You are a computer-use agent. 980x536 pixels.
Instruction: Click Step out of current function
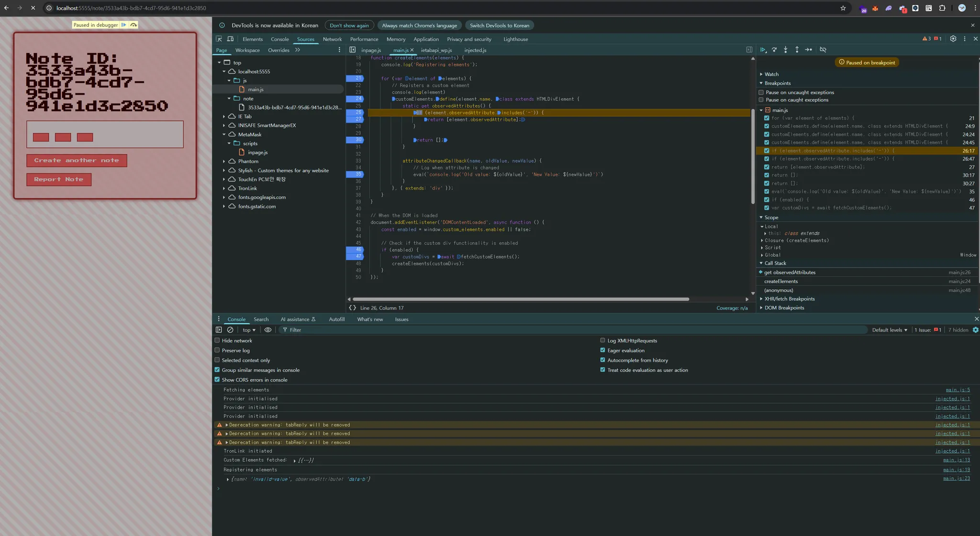tap(797, 50)
